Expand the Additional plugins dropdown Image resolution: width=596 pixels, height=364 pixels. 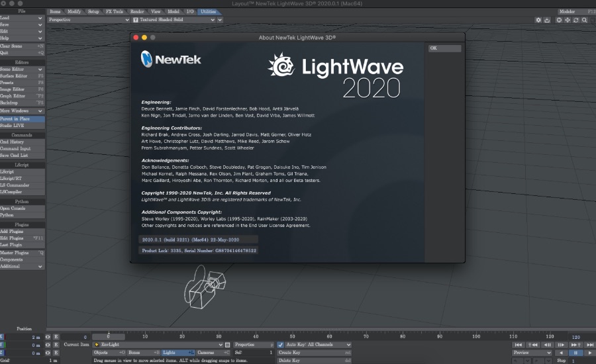point(22,266)
